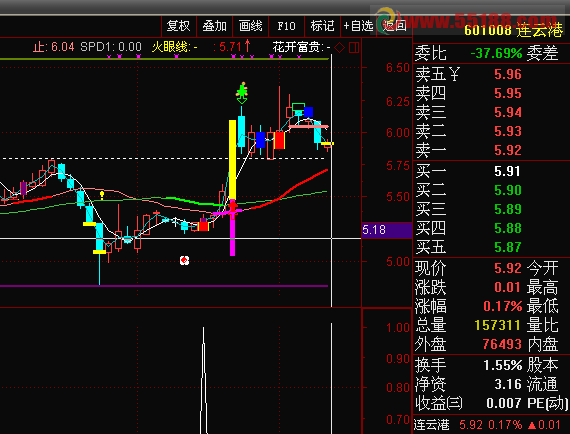Click the red-white dot marker below candles
This screenshot has height=434, width=570.
[185, 260]
